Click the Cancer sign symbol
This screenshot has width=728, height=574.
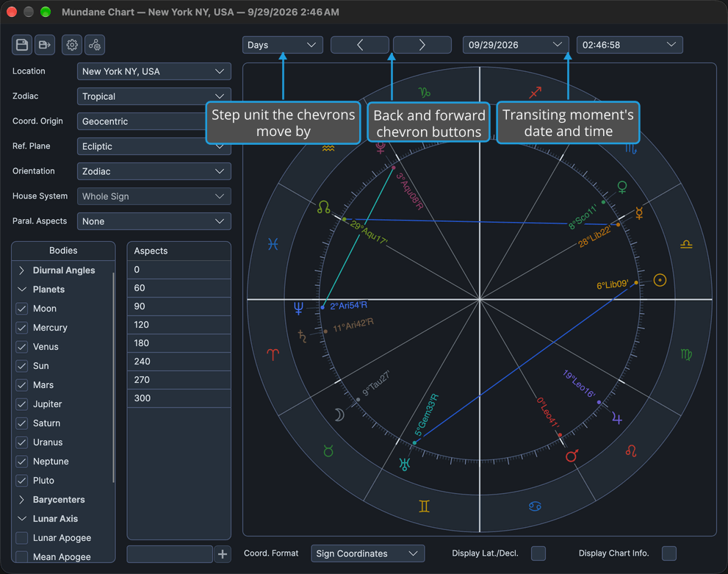coord(535,506)
